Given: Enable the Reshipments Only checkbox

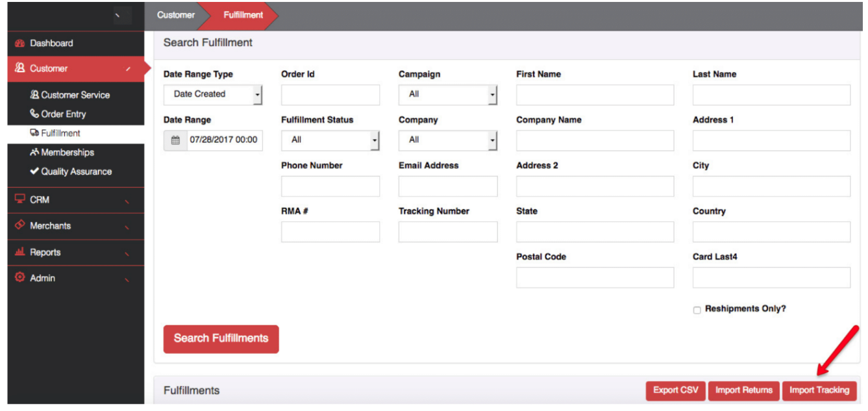Looking at the screenshot, I should point(697,310).
